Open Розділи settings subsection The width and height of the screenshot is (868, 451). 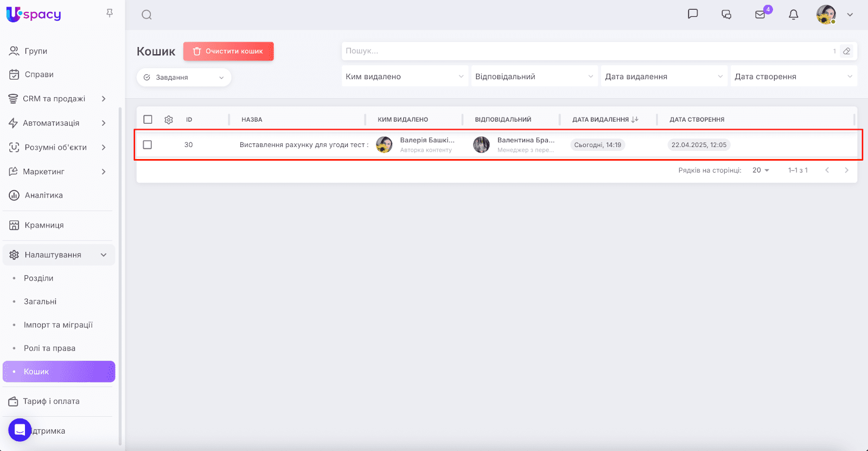39,278
